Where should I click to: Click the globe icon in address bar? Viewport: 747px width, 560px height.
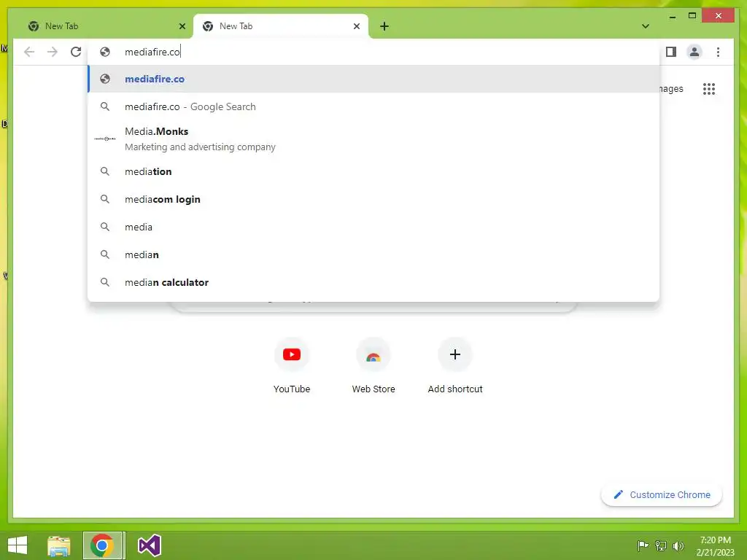click(x=105, y=52)
